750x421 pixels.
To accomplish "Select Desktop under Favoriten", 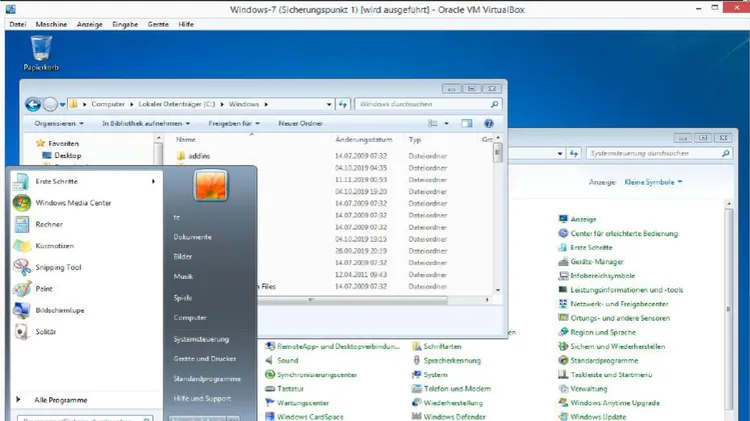I will [67, 155].
